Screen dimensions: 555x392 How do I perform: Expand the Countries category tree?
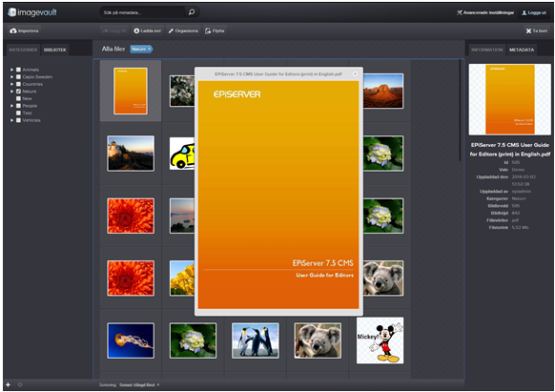[11, 84]
